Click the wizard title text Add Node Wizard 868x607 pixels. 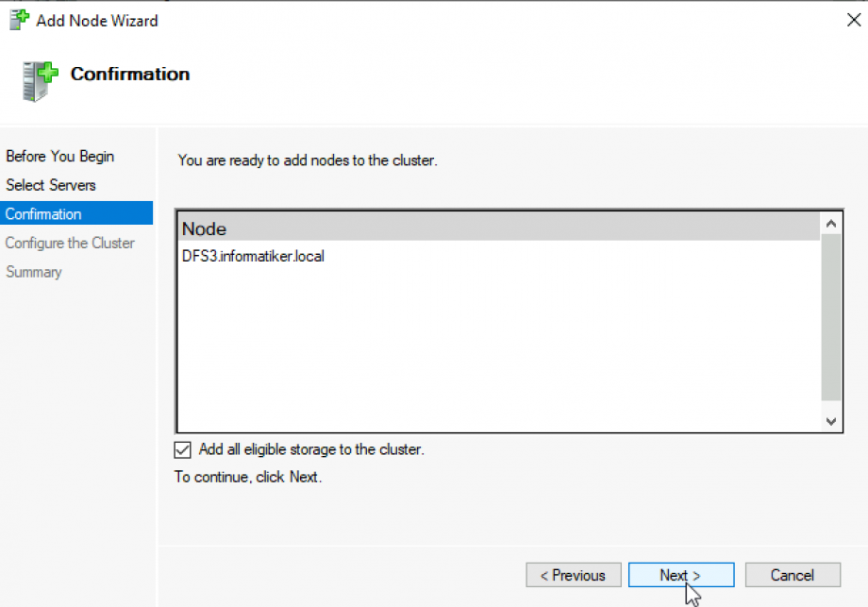[x=97, y=20]
